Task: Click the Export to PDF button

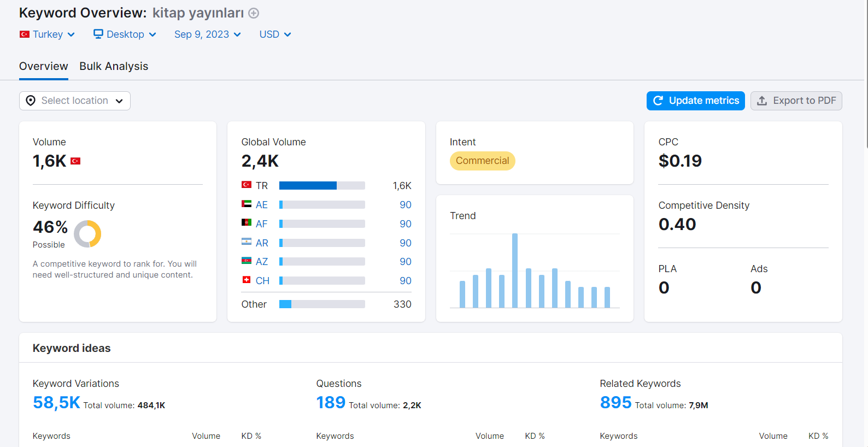Action: [796, 101]
